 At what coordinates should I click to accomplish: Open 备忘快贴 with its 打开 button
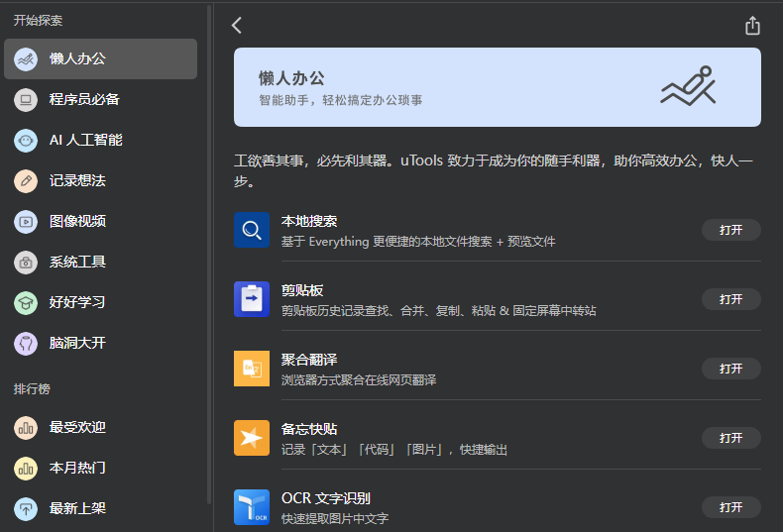click(x=731, y=438)
